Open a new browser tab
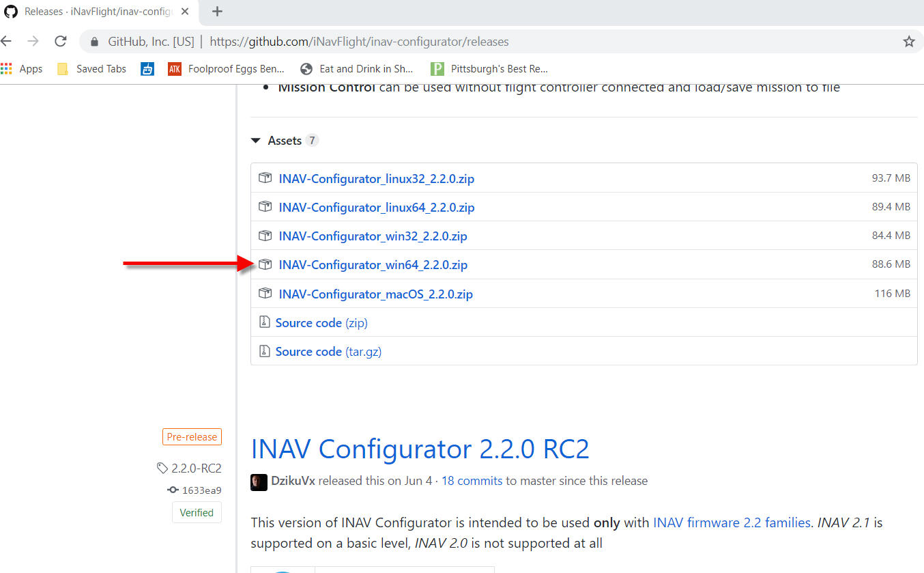The height and width of the screenshot is (573, 924). tap(216, 11)
